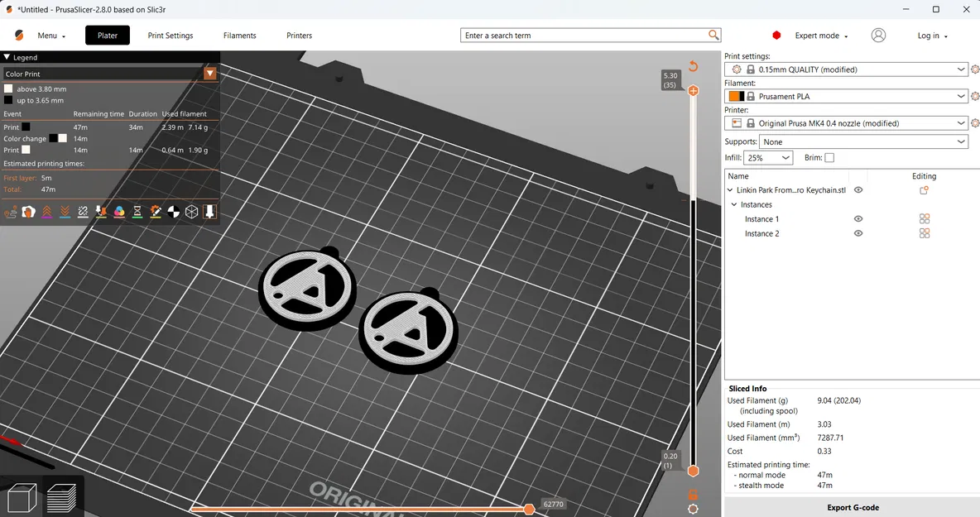Hide Instance 2 via eye icon
Image resolution: width=980 pixels, height=517 pixels.
[858, 233]
